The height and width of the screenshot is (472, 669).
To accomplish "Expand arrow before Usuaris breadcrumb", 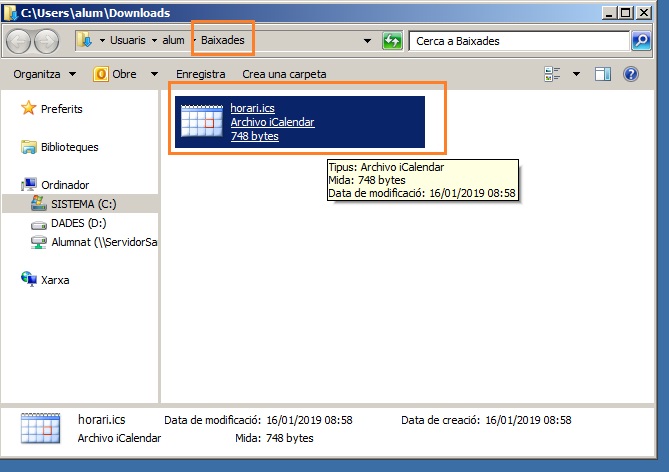I will coord(102,41).
